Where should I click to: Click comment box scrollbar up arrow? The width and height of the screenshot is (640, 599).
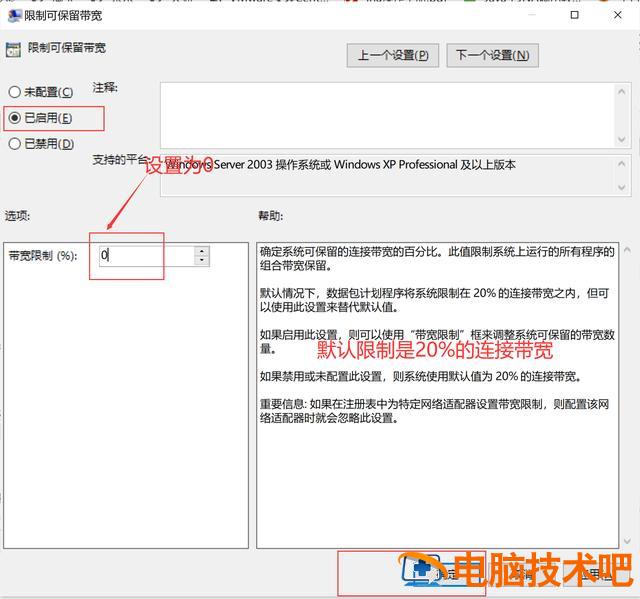click(621, 92)
